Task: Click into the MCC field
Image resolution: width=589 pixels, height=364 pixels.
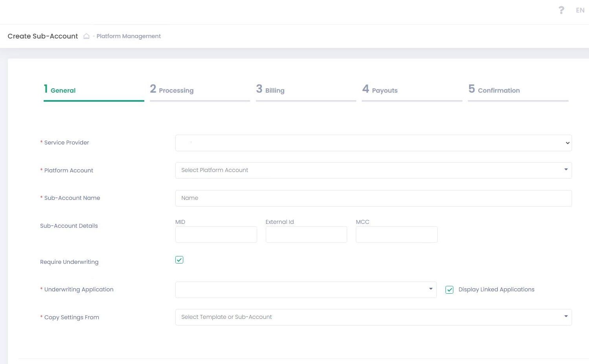Action: click(x=396, y=234)
